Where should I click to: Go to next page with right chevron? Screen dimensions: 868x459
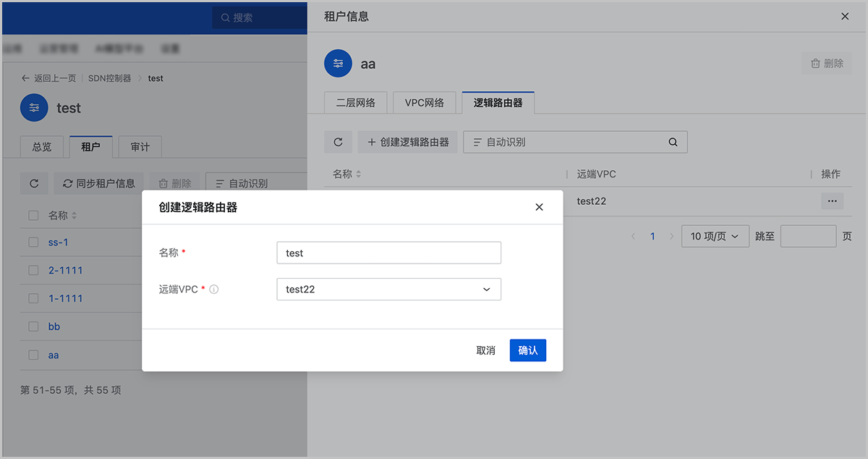671,236
